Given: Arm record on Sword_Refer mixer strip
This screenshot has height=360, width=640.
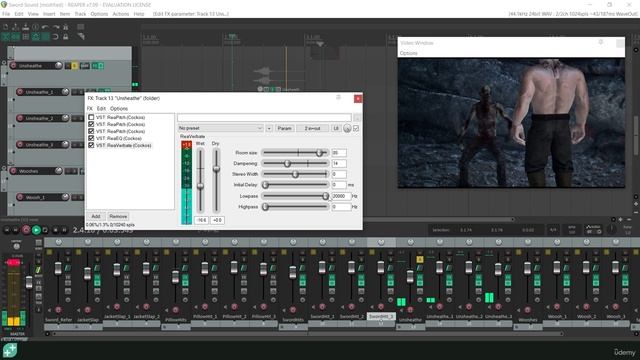Looking at the screenshot, I should [58, 310].
